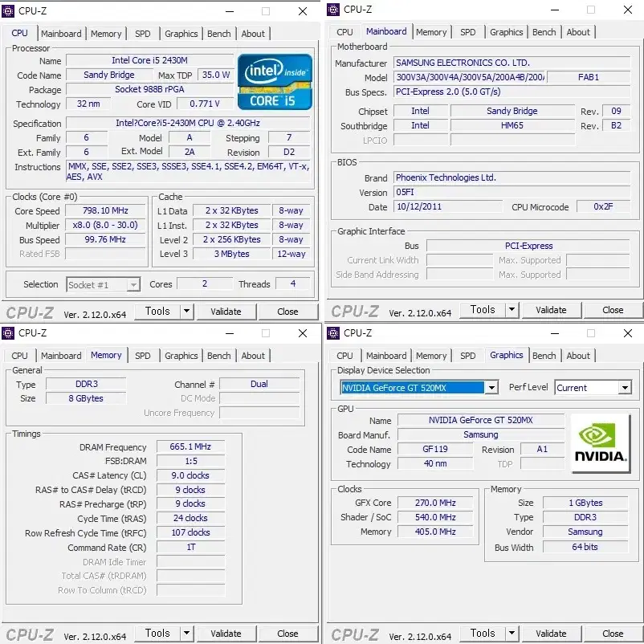
Task: Click CPU-Z app icon in Graphics window title
Action: tap(333, 333)
